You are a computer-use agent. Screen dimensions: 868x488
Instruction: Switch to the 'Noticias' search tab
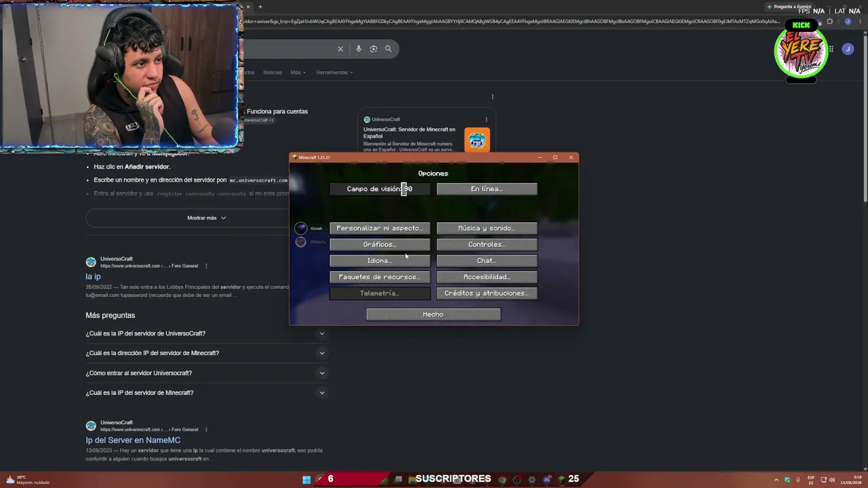(273, 73)
